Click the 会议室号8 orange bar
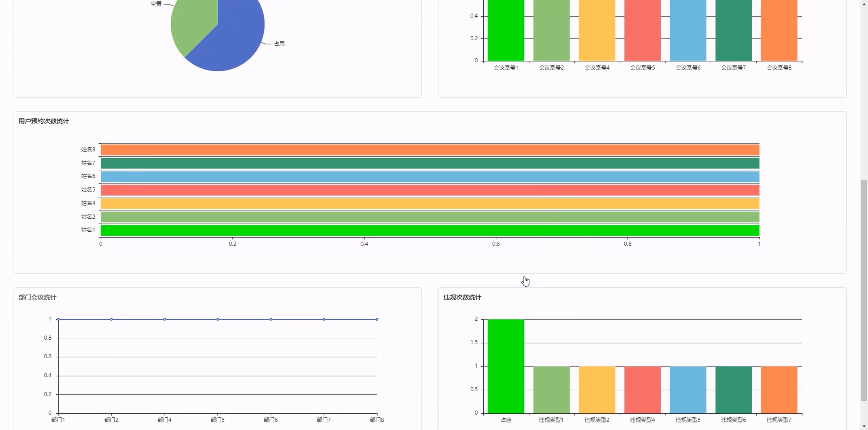This screenshot has height=430, width=868. point(779,30)
